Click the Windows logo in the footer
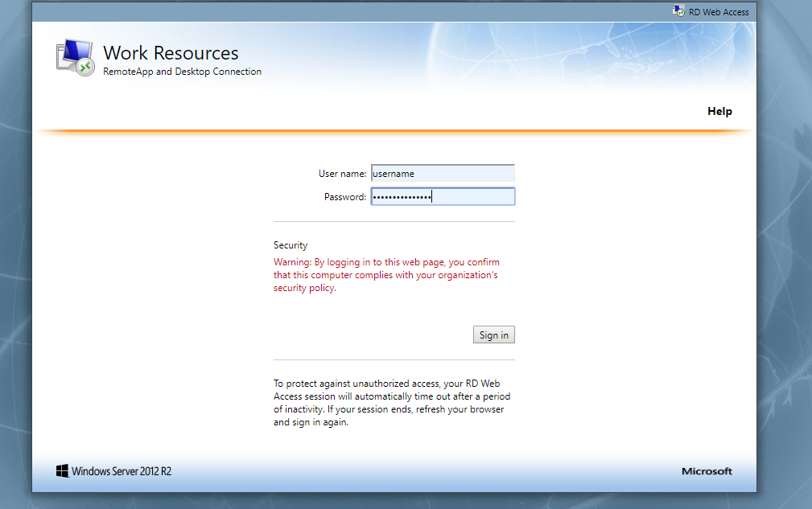 (62, 470)
